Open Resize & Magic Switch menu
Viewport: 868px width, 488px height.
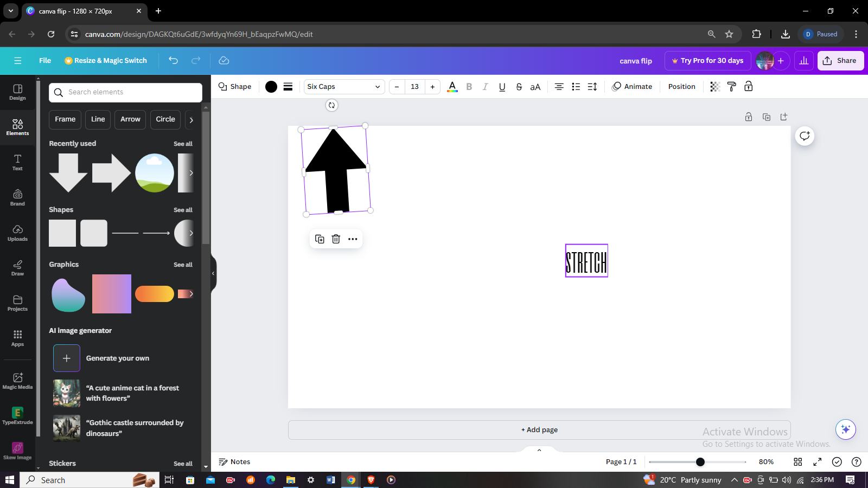coord(106,61)
